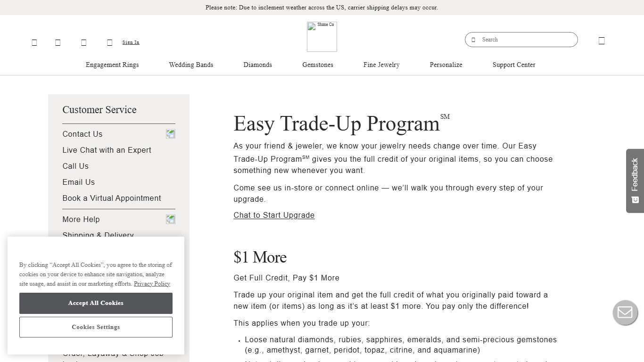Collapse the Contact Us section icon
Screen dimensions: 644x362
click(x=170, y=134)
